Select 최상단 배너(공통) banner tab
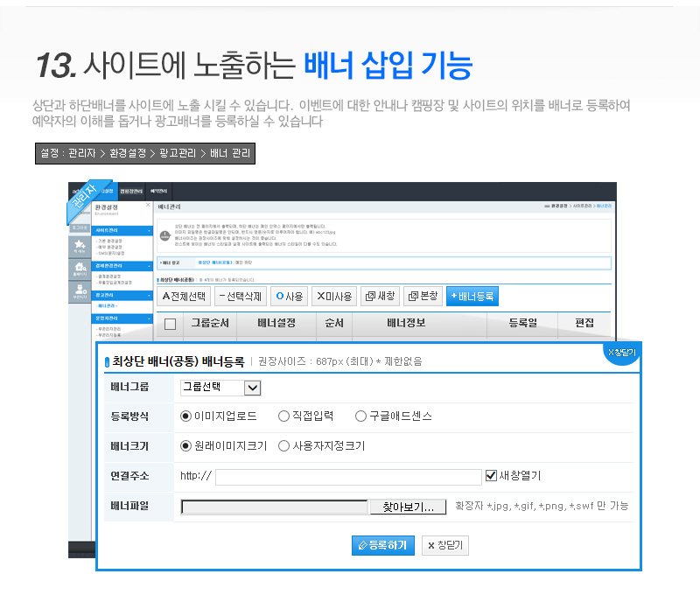 214,262
